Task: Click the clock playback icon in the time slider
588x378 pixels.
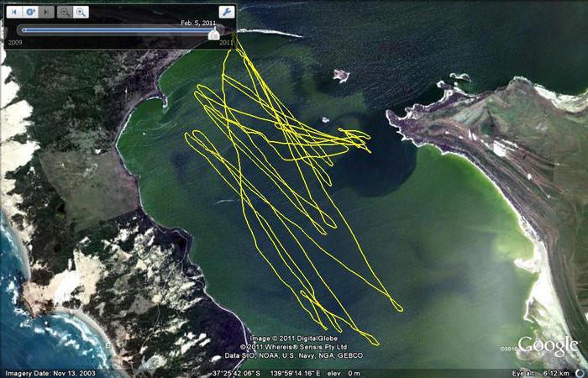Action: coord(29,12)
